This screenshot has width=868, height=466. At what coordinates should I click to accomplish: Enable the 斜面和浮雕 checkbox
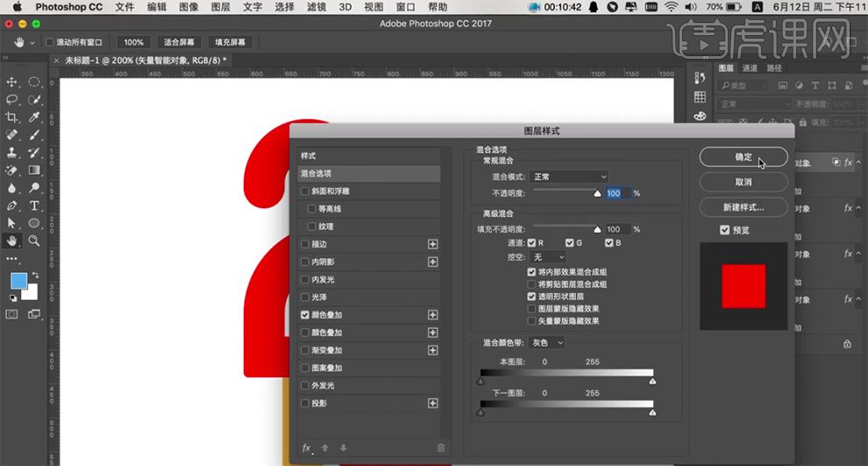pyautogui.click(x=304, y=191)
